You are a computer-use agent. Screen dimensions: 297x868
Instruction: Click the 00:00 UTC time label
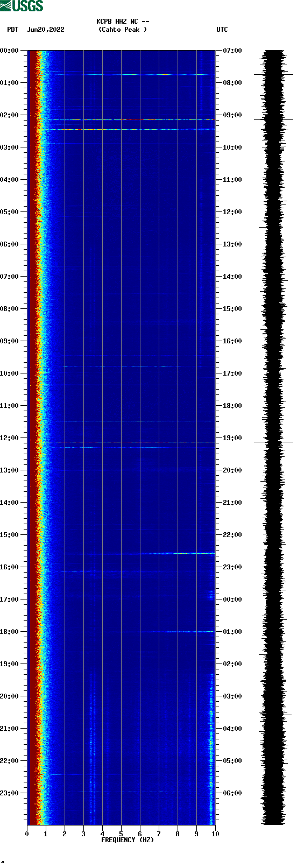(x=232, y=599)
